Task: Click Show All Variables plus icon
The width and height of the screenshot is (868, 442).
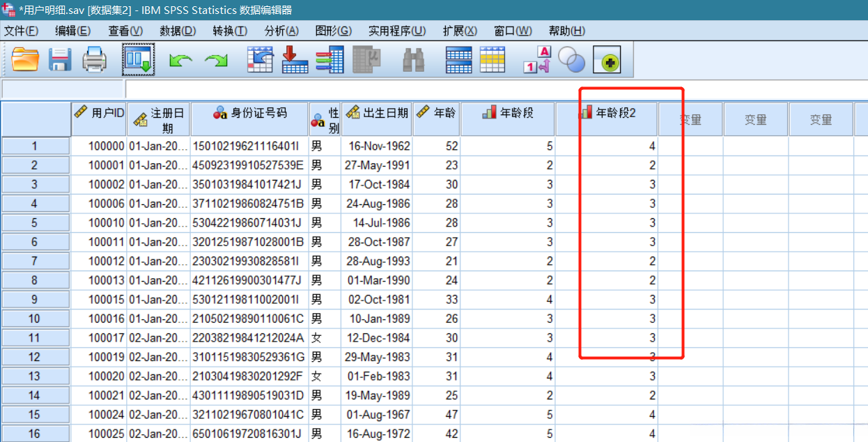Action: [607, 61]
